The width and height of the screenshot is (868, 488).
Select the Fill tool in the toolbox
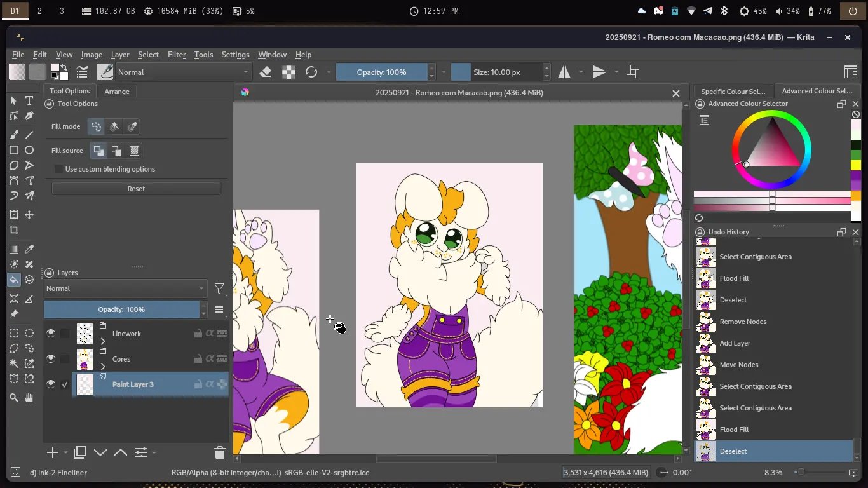point(14,280)
